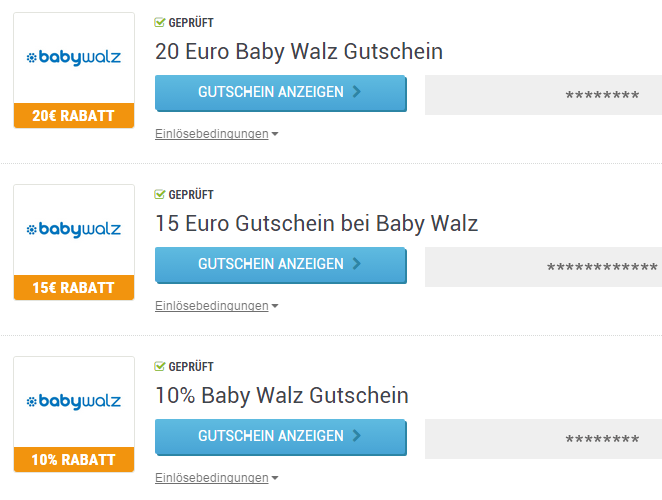Image resolution: width=662 pixels, height=500 pixels.
Task: Open the '10% Baby Walz Gutschein' title
Action: [x=282, y=396]
